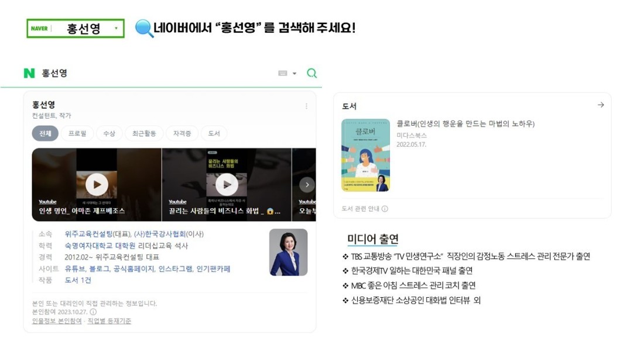The image size is (644, 362).
Task: Open the 위주교육컨설팅 link
Action: 88,234
